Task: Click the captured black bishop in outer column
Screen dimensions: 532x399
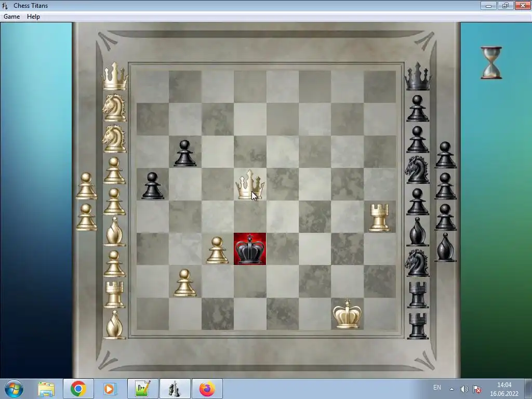Action: tap(445, 247)
